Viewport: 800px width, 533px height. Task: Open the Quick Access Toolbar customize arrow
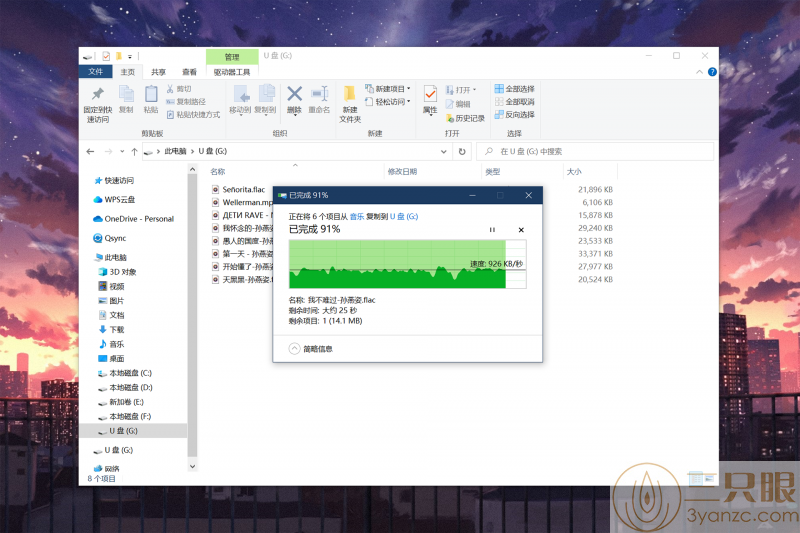[x=130, y=56]
